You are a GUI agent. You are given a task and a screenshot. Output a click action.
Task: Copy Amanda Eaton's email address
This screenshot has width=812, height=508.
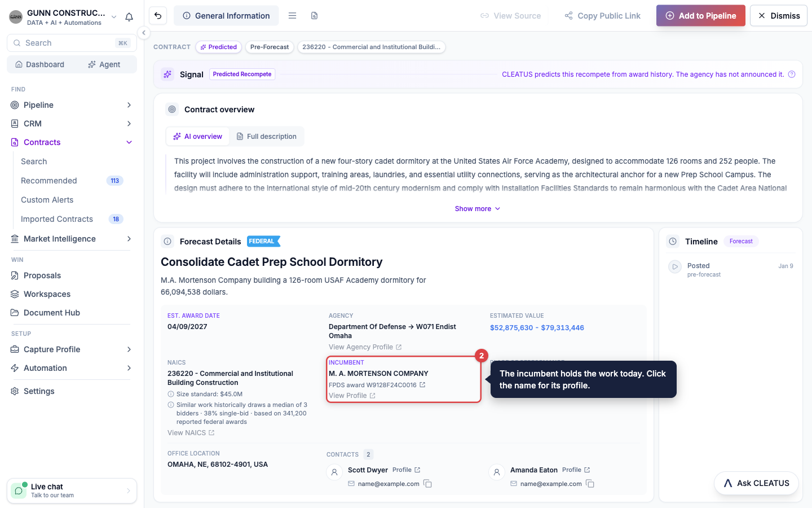590,484
